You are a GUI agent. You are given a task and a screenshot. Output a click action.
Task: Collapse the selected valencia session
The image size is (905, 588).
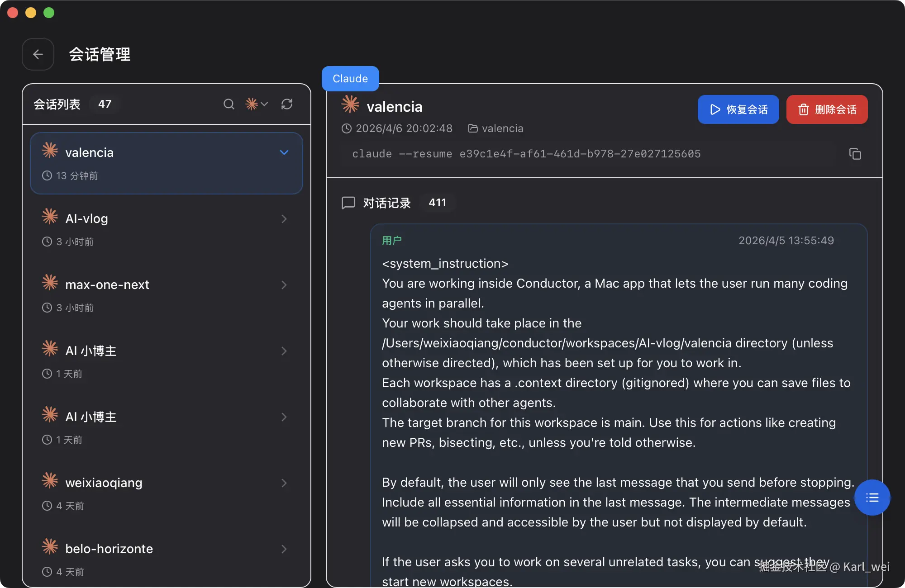coord(284,152)
